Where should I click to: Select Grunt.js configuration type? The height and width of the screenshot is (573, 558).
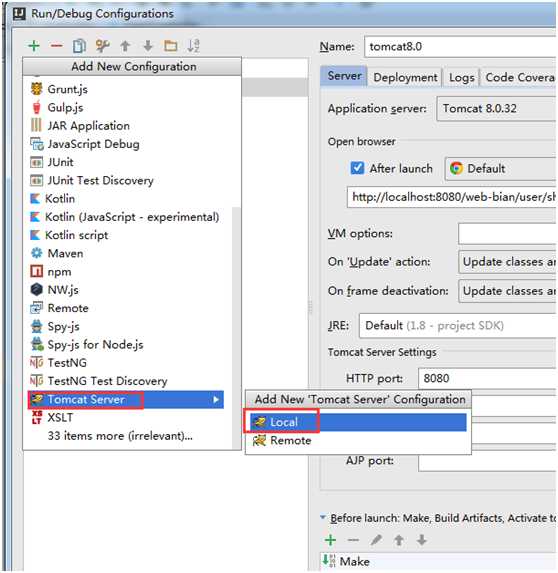tap(127, 89)
